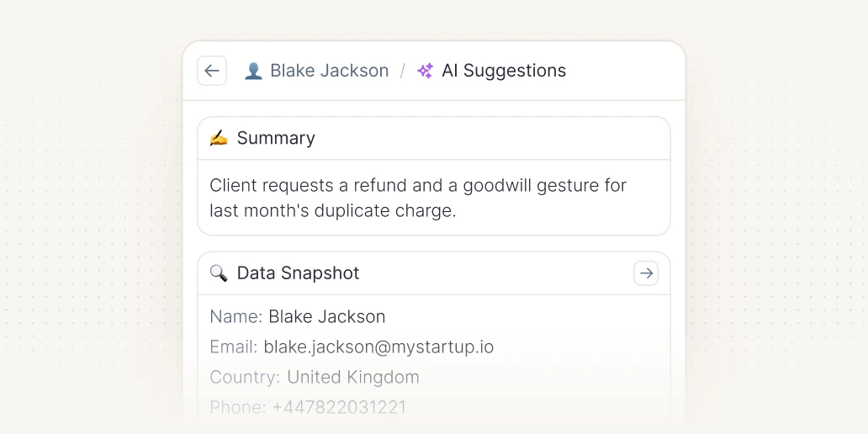Select the United Kingdom country value
This screenshot has height=434, width=868.
click(x=353, y=378)
